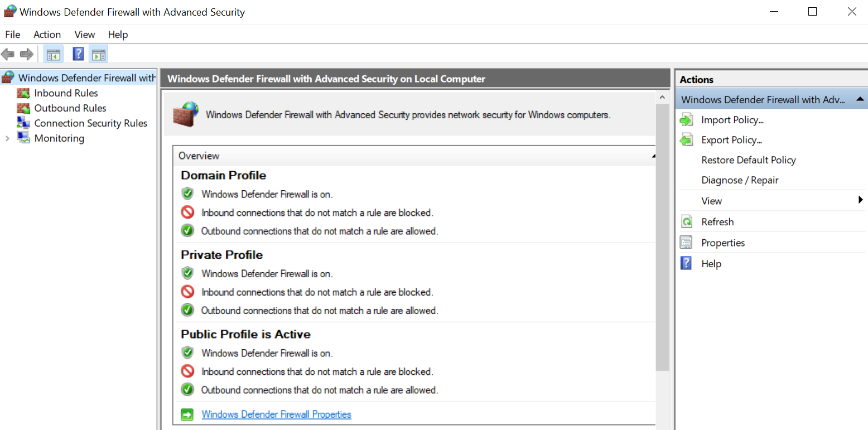Screen dimensions: 868x430
Task: Open the Action menu
Action: click(x=47, y=35)
